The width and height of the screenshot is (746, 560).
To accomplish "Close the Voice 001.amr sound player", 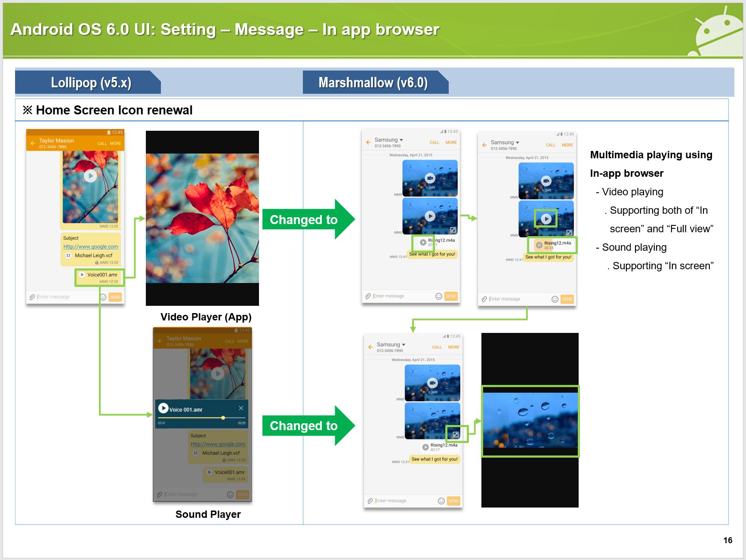I will click(241, 408).
